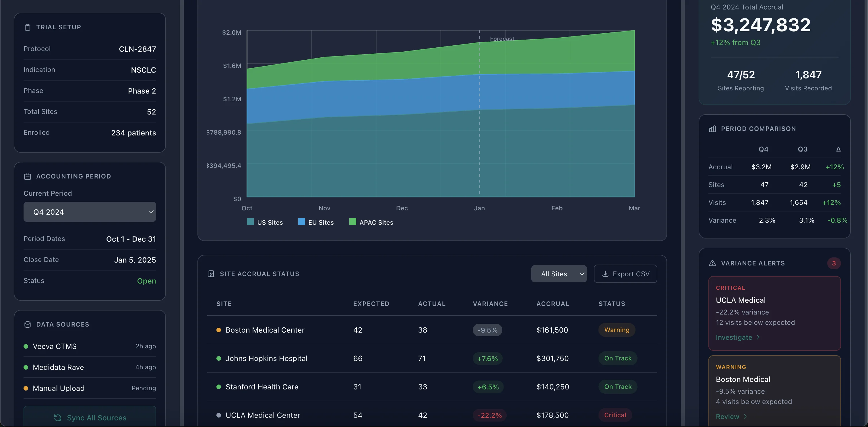Click the Accounting Period calendar icon
Viewport: 868px width, 427px height.
pos(28,176)
